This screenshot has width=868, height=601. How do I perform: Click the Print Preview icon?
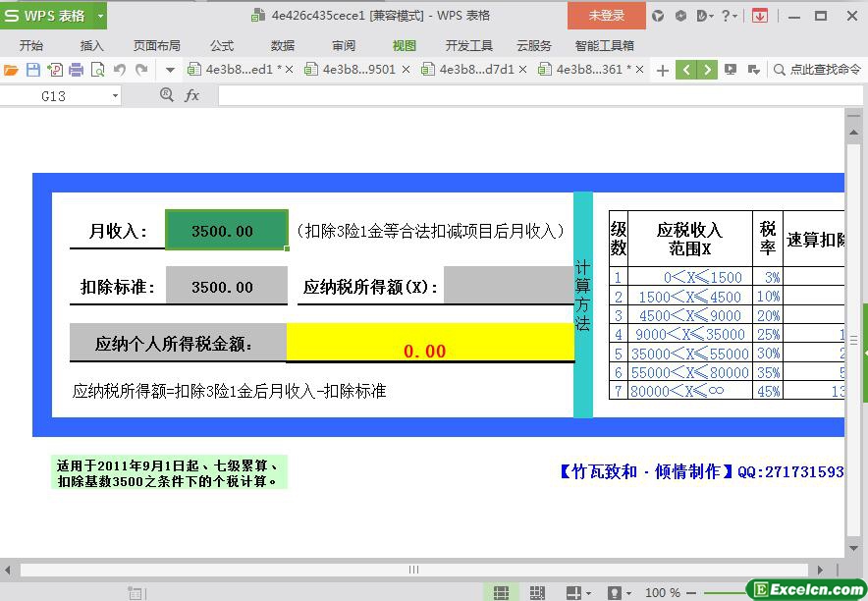(x=97, y=70)
